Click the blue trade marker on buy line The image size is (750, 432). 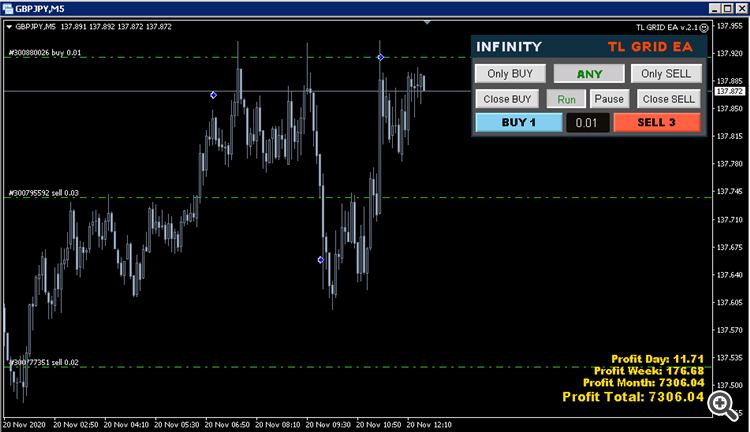[x=380, y=57]
